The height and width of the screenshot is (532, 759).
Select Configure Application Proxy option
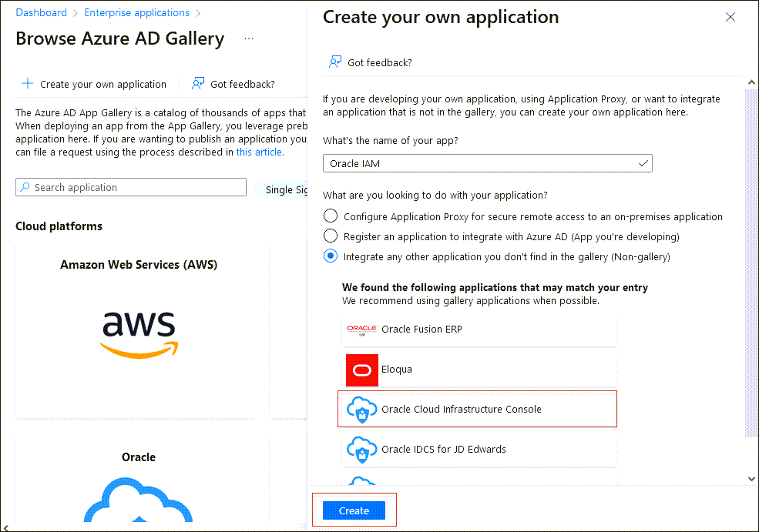pos(331,216)
